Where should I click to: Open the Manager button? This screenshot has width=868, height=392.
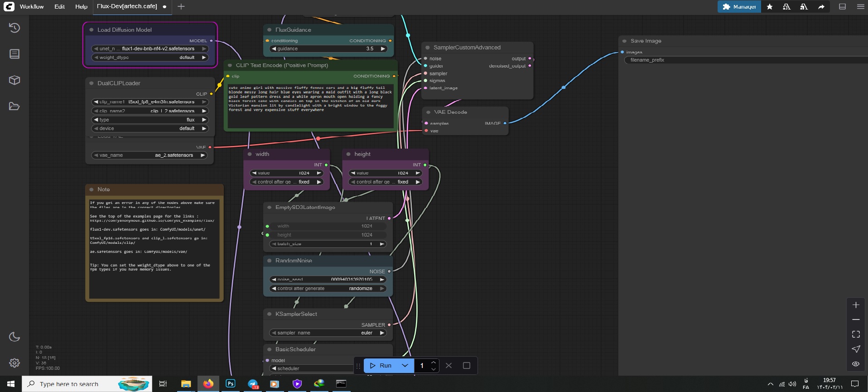(x=739, y=6)
